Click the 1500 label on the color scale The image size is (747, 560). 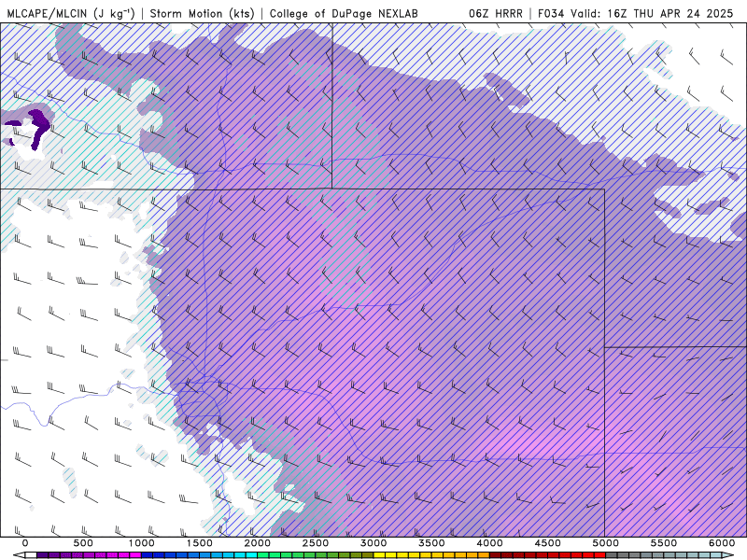pos(200,543)
